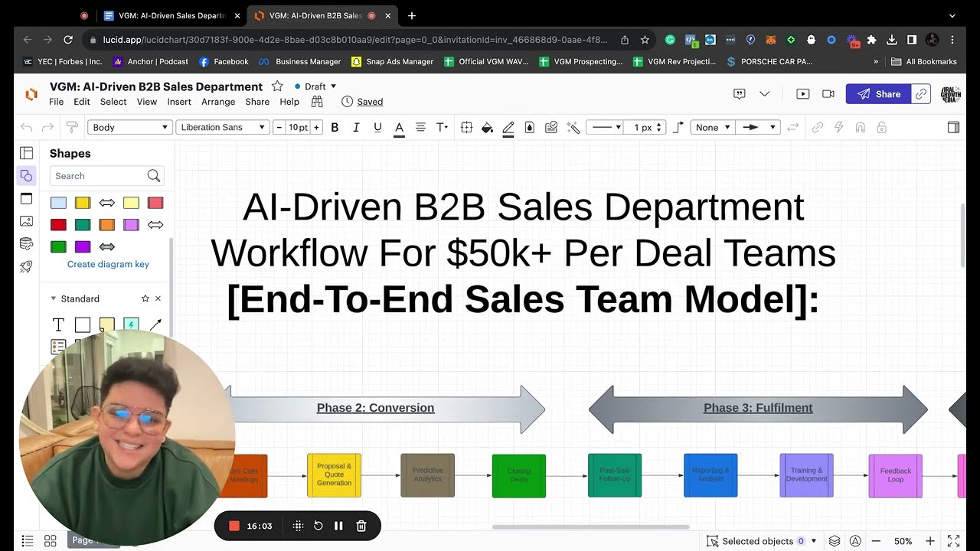Open the Arrange menu
The image size is (980, 551).
[218, 102]
